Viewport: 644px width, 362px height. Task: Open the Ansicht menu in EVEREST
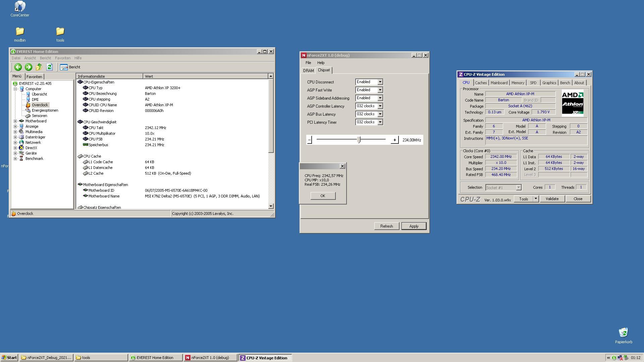tap(30, 58)
